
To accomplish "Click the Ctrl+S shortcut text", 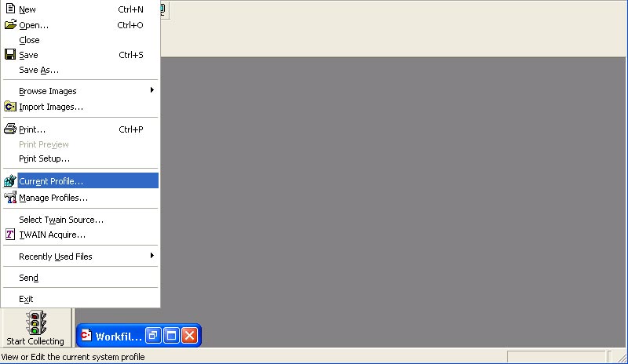I will [131, 55].
